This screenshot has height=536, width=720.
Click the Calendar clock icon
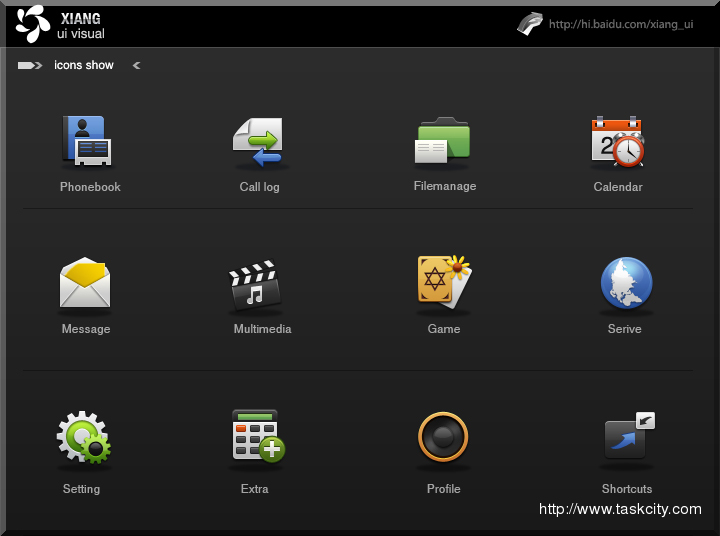[x=617, y=141]
